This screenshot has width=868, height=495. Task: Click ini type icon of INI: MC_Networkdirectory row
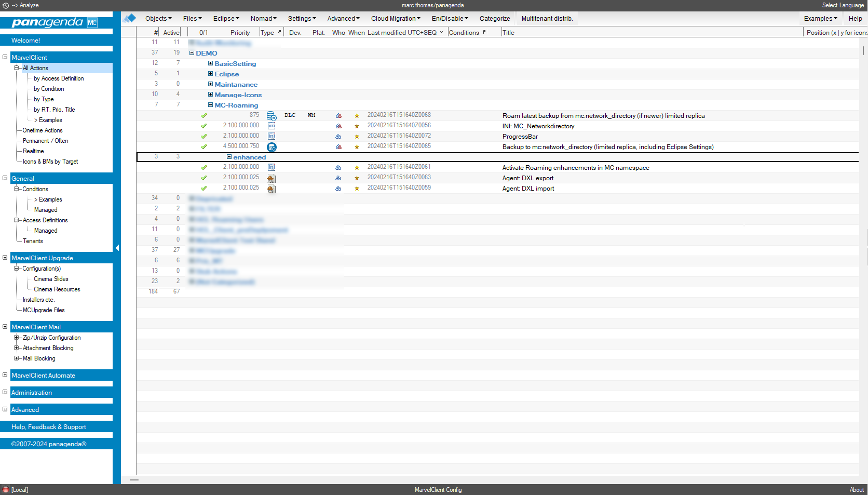coord(272,126)
